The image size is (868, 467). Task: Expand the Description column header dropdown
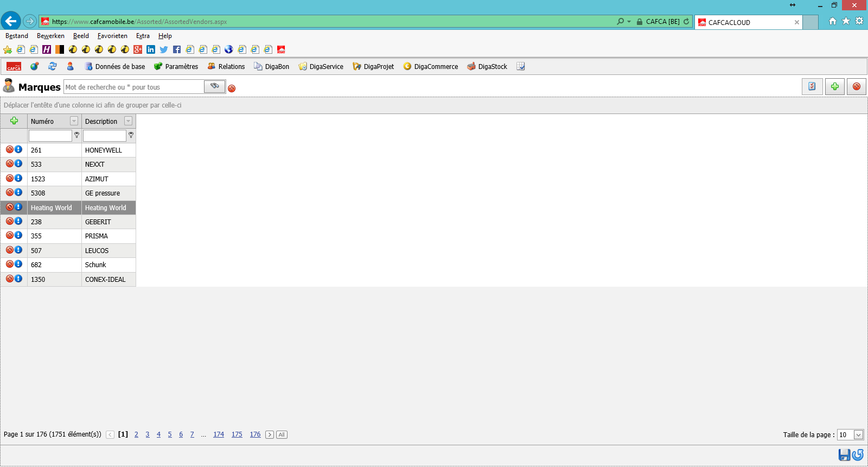(x=128, y=121)
